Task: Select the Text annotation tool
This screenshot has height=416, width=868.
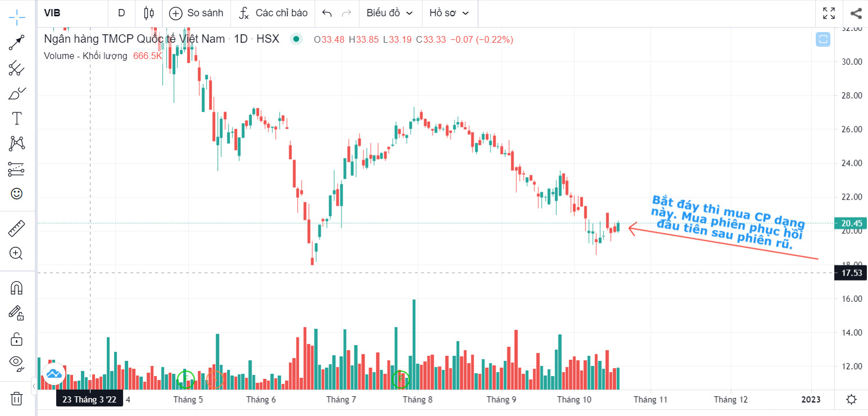Action: [x=17, y=118]
